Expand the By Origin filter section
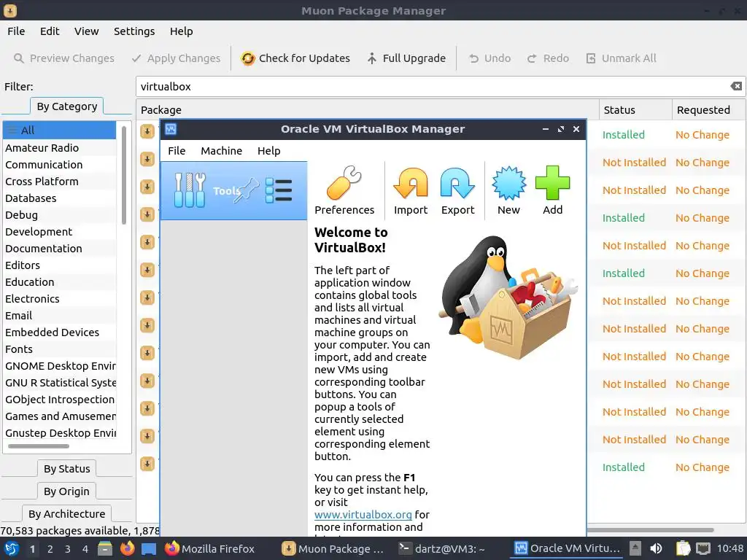Viewport: 747px width, 560px height. pyautogui.click(x=66, y=491)
